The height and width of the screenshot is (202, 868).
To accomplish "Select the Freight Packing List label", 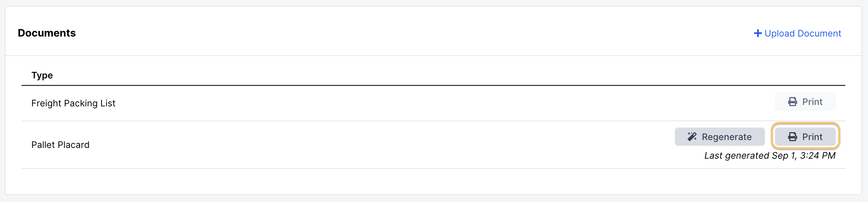I will 73,103.
